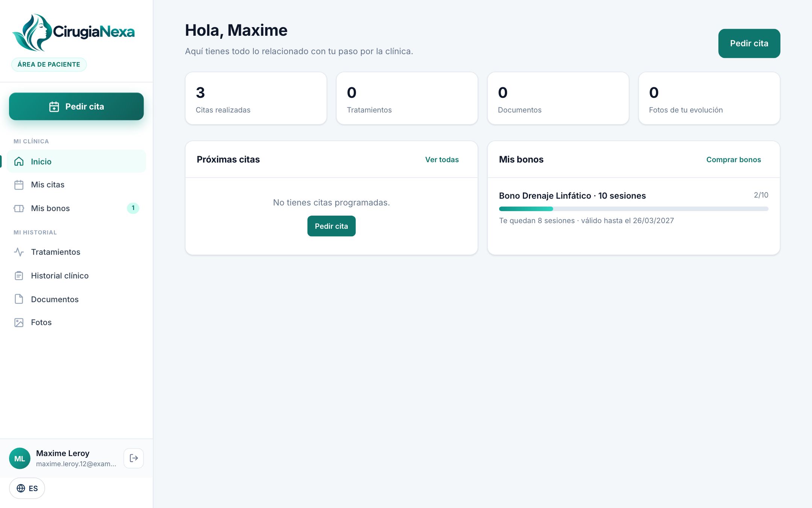Click the Inicio home icon
812x508 pixels.
19,161
